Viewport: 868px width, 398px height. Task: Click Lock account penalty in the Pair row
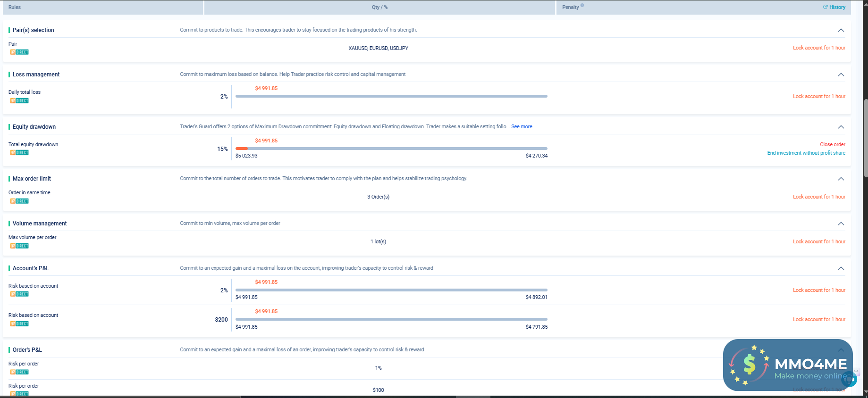coord(819,48)
